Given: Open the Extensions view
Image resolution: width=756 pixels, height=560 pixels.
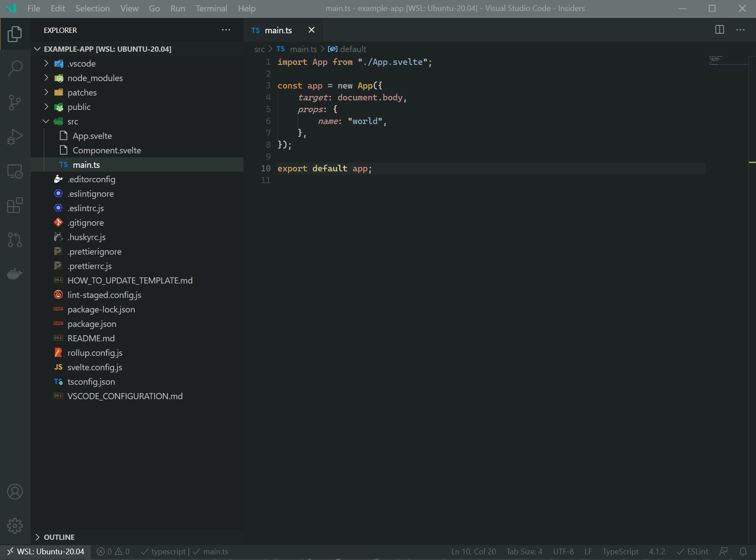Looking at the screenshot, I should coord(15,206).
